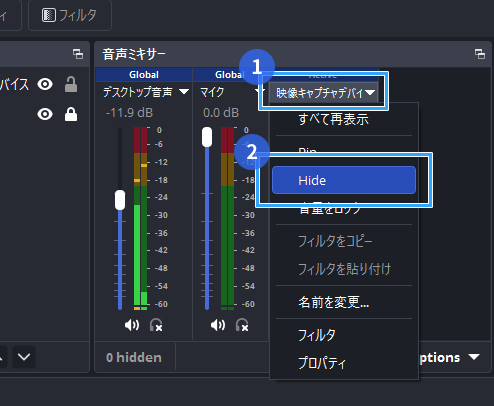
Task: Open the Options dropdown in mixer footer
Action: 448,357
